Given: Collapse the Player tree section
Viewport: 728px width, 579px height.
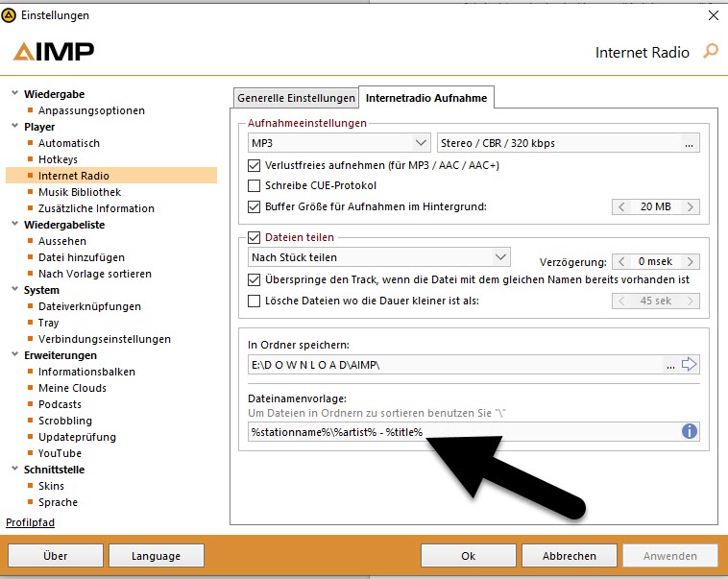Looking at the screenshot, I should [14, 126].
